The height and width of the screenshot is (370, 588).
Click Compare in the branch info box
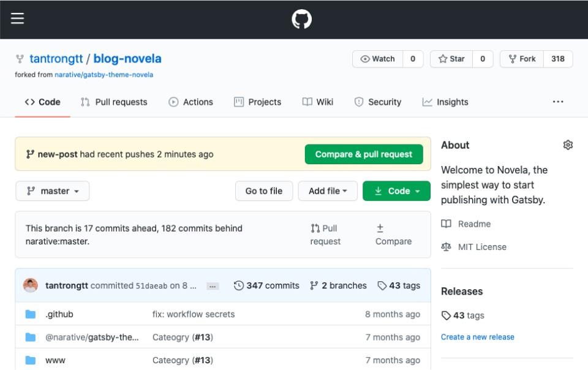click(393, 235)
